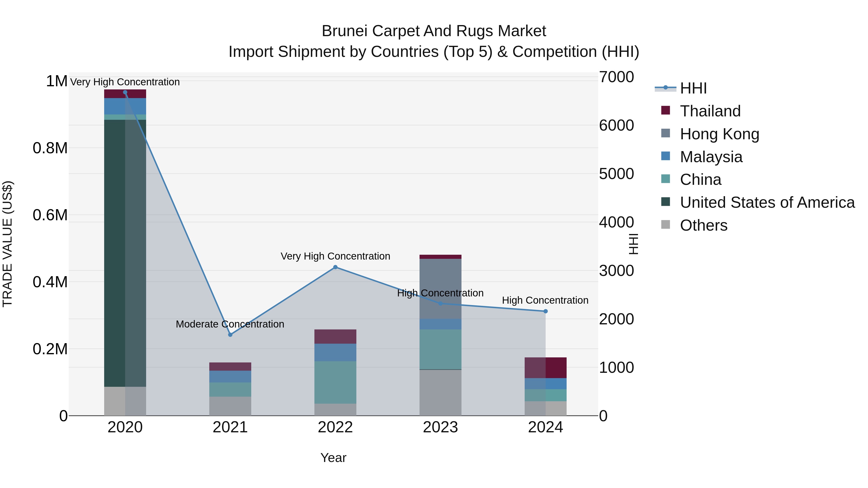Click the China segment of 2024 bar

tap(546, 395)
